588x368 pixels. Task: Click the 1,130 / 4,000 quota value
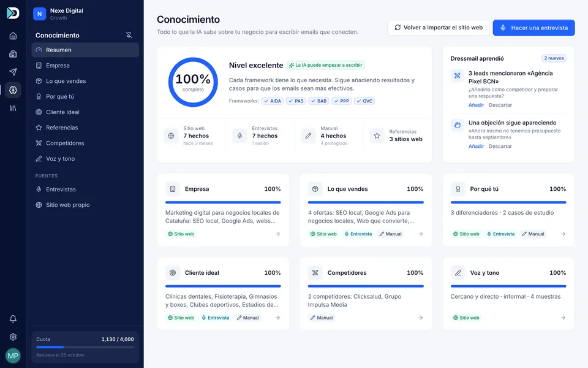pos(118,339)
